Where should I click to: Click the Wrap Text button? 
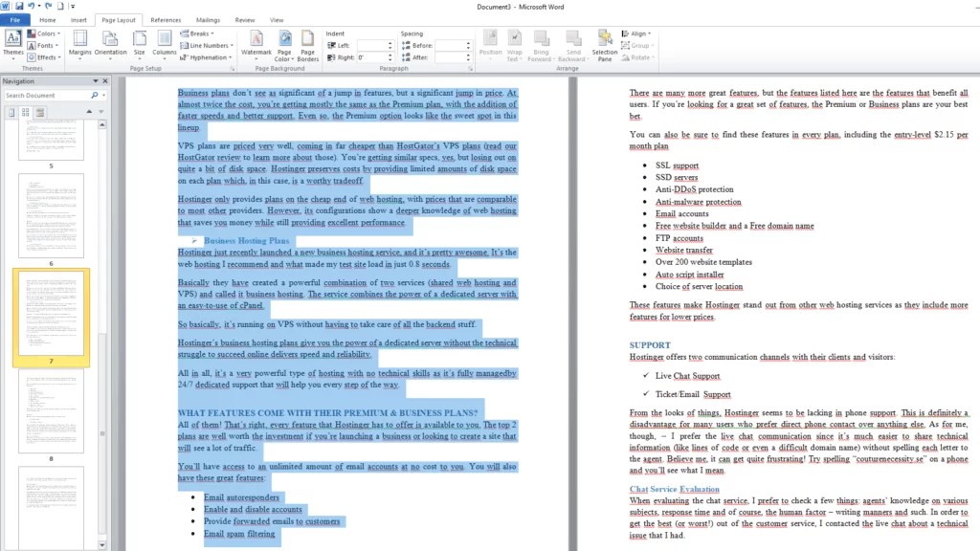[x=514, y=44]
